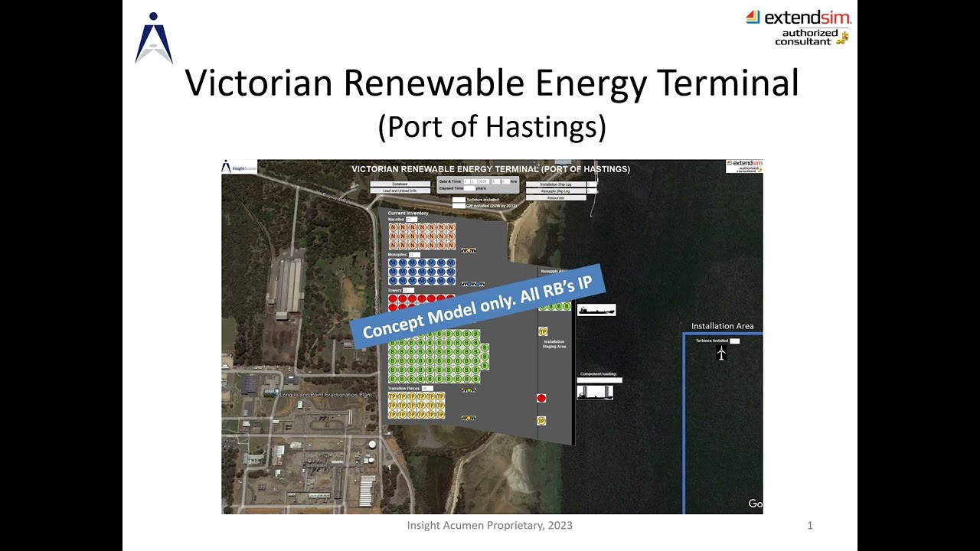Click the TP icon above the Installation Staging Area label

[543, 331]
